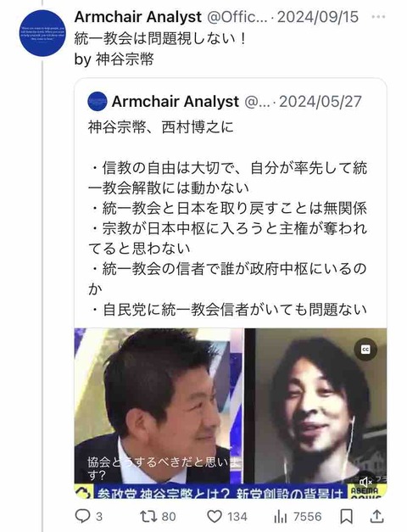Screen dimensions: 407x532
Task: Share the tweet using the upload arrow icon
Action: (x=376, y=516)
